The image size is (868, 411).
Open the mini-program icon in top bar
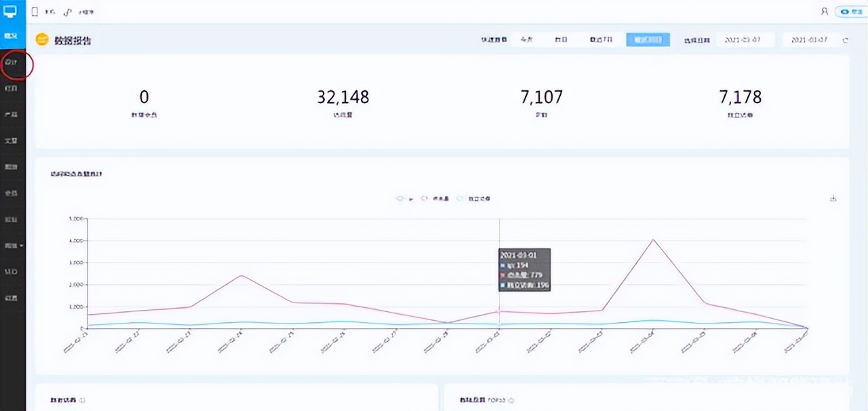point(68,12)
